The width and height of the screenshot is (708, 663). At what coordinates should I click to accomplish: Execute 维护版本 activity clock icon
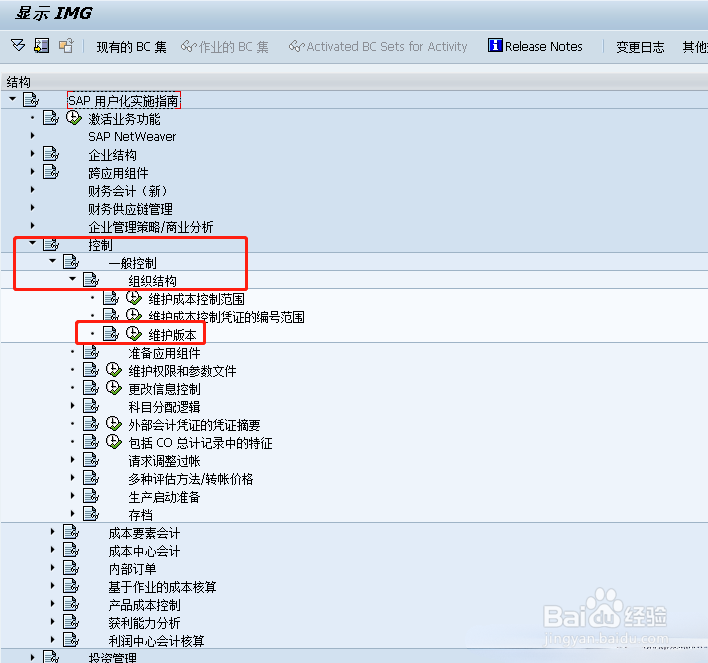pyautogui.click(x=134, y=334)
